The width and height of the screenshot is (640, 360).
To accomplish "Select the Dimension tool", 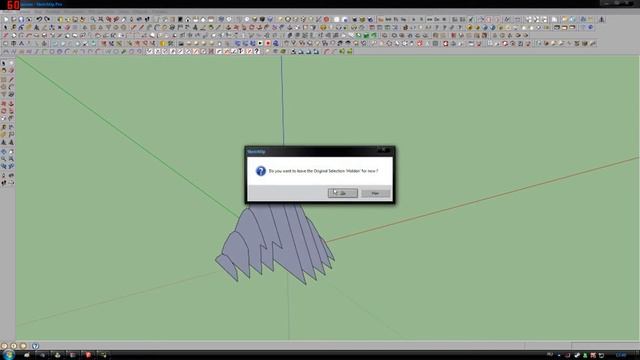I will (11, 127).
